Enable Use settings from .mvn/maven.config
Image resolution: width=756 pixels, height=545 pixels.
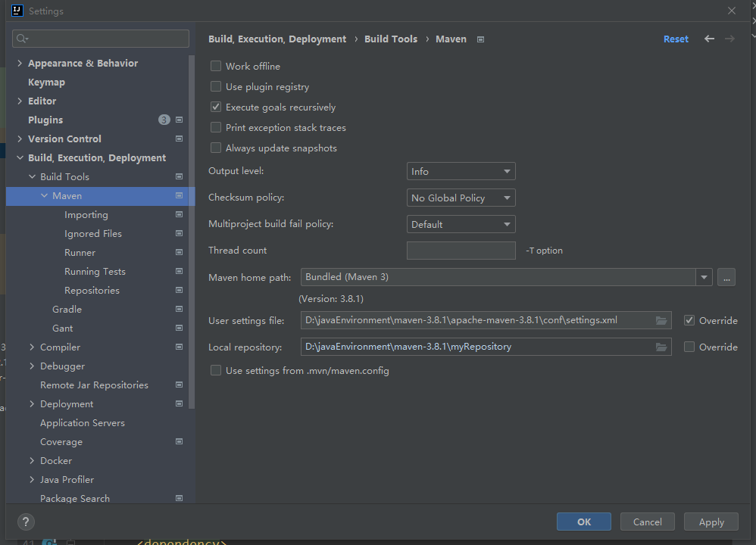coord(216,370)
